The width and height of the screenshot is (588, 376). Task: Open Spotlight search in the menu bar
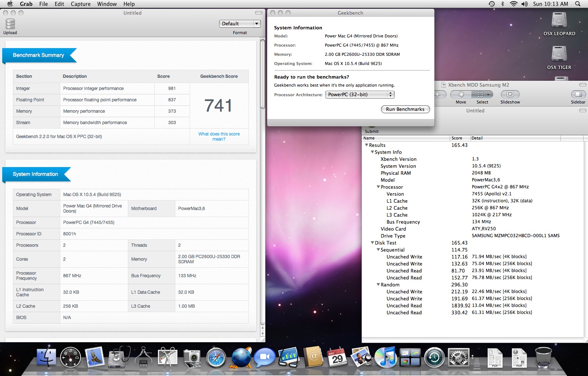click(x=578, y=4)
